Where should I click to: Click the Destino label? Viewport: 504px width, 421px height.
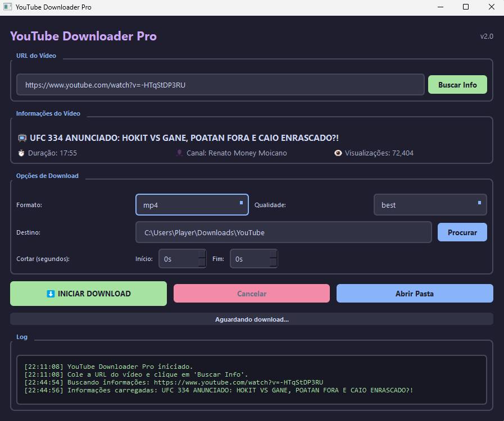(28, 232)
